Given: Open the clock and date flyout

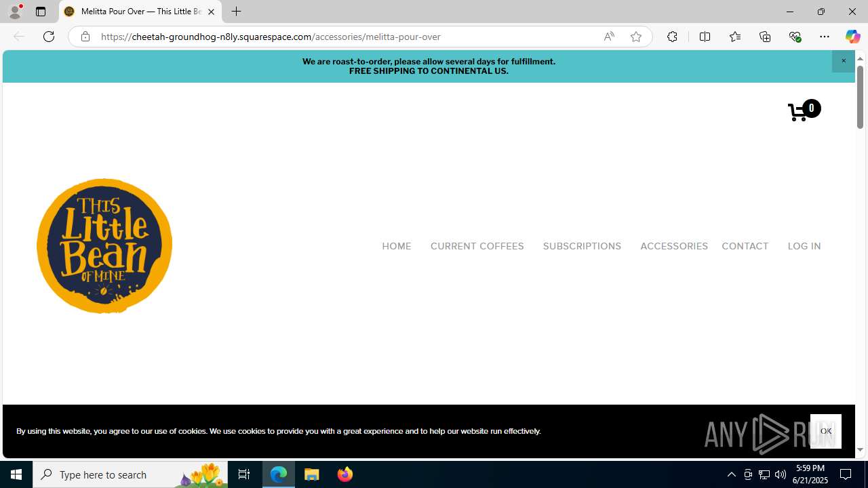Looking at the screenshot, I should (810, 474).
